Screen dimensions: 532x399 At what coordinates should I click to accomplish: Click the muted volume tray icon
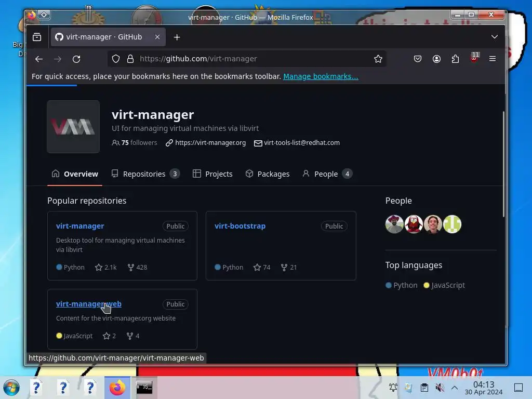click(440, 388)
